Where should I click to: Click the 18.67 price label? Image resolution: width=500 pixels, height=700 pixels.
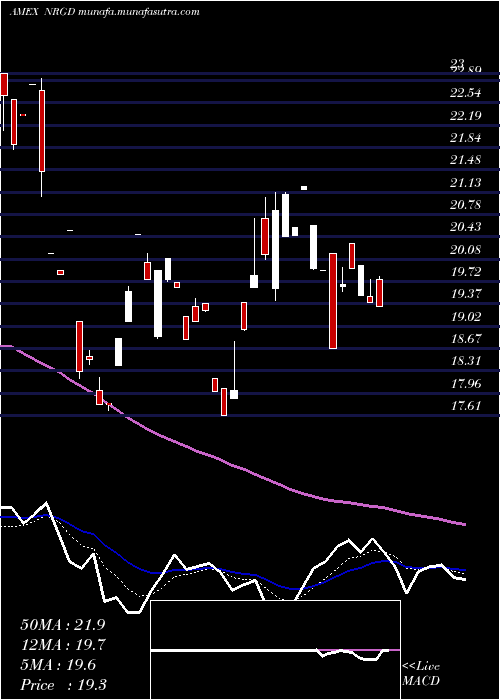(x=466, y=338)
